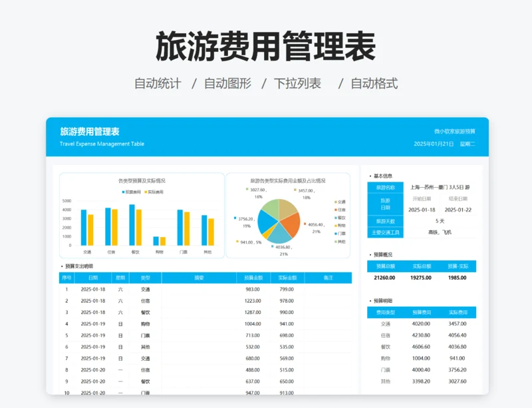Click the 预算支出明细 section heading
Image resolution: width=532 pixels, height=408 pixels.
tap(79, 266)
